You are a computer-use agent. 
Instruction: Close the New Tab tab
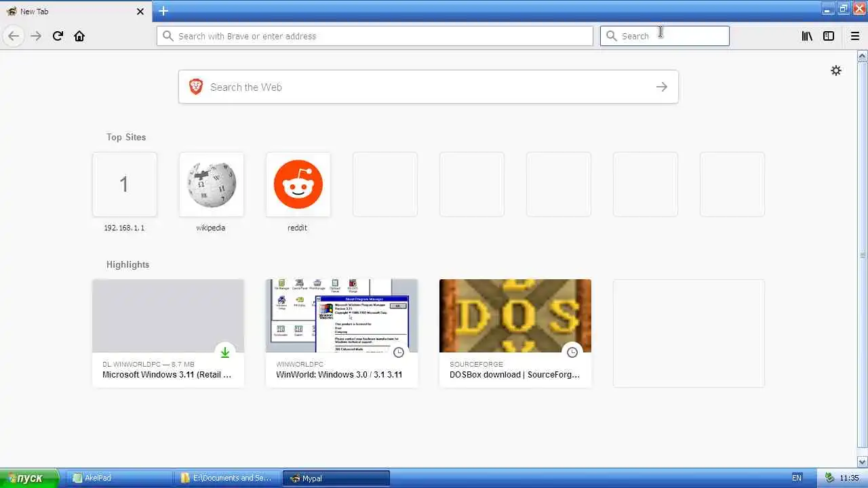(140, 12)
